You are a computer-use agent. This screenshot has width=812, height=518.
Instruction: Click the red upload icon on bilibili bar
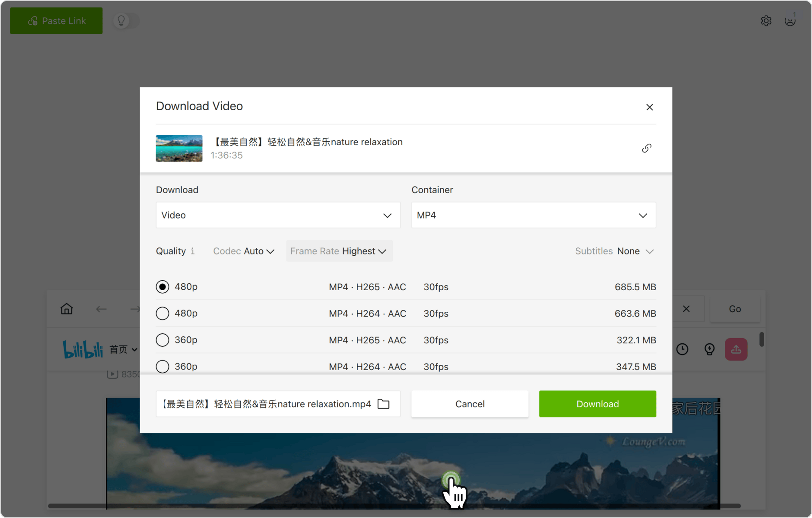(736, 349)
